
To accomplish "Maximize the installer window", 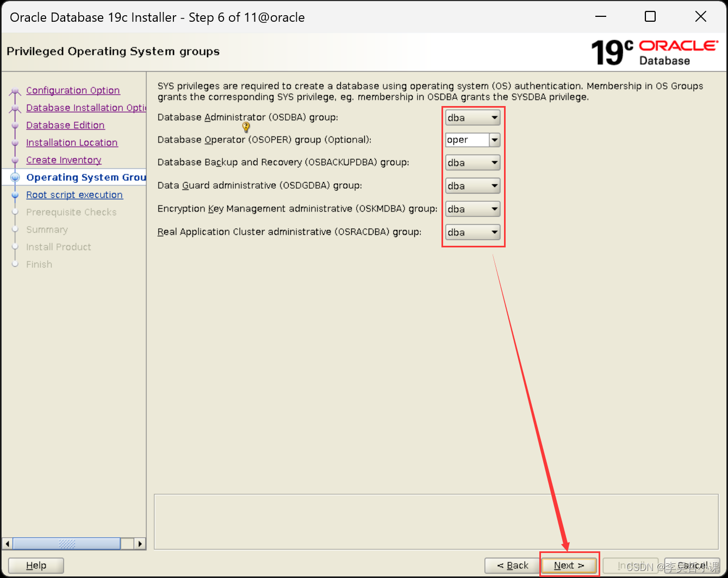I will tap(650, 17).
